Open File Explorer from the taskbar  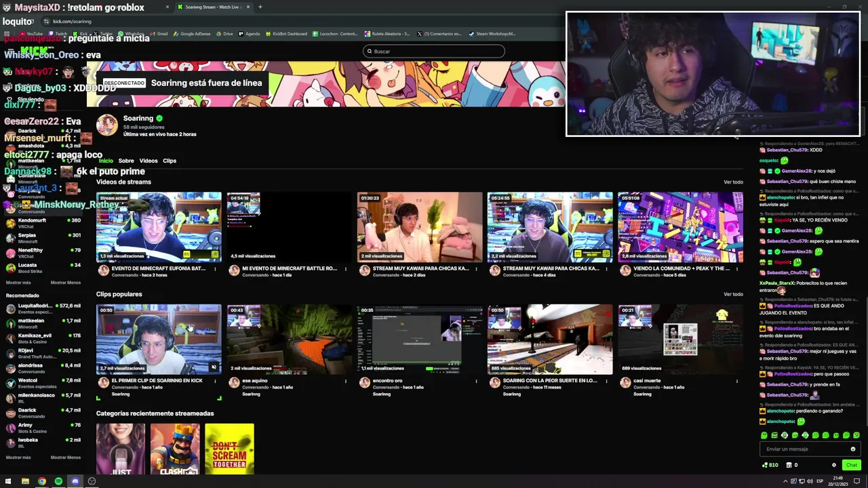coord(25,481)
